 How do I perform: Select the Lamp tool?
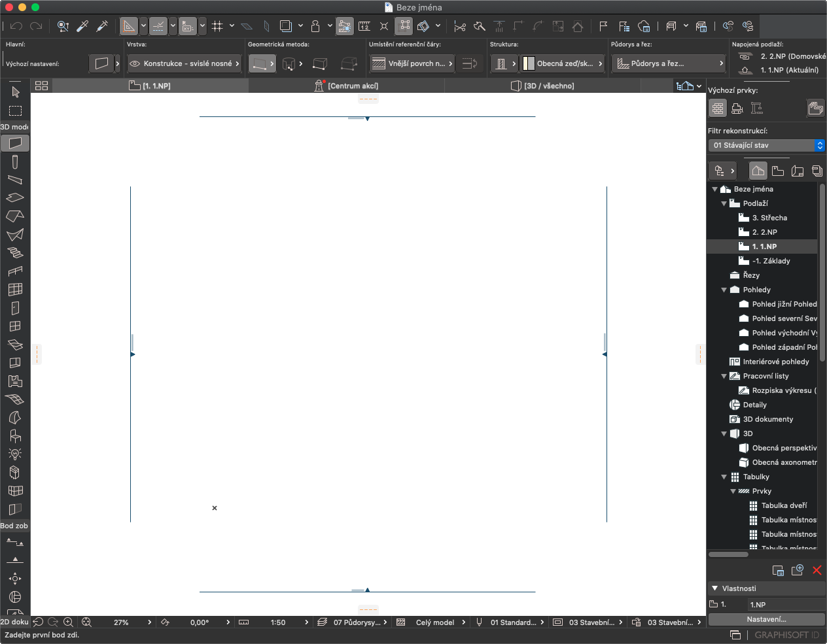pyautogui.click(x=15, y=454)
